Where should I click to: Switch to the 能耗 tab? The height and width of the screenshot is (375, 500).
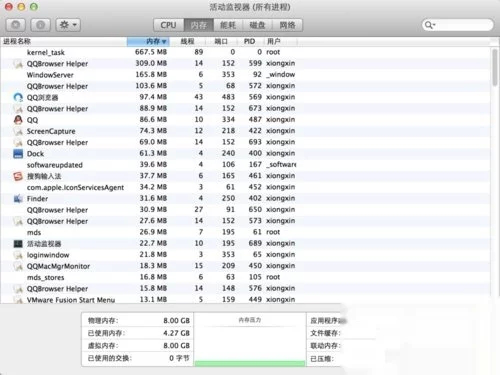(x=228, y=25)
